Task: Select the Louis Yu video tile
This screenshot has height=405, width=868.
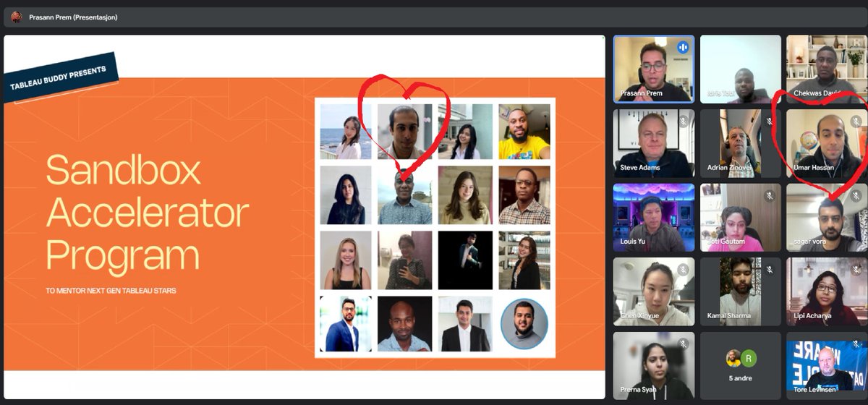Action: (x=654, y=217)
